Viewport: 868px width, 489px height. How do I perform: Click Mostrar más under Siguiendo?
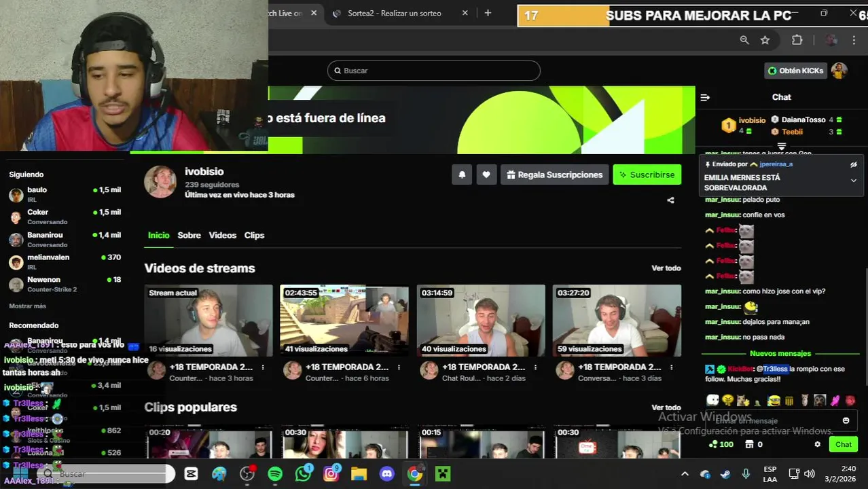(27, 306)
